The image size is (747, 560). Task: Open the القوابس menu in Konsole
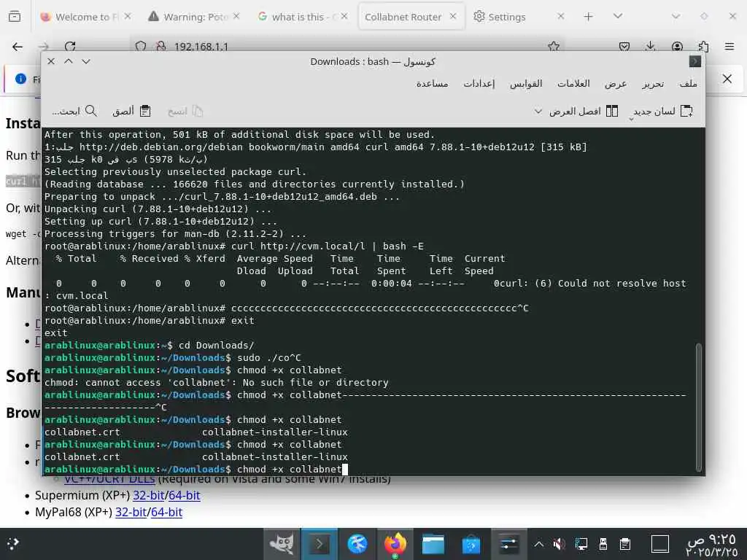pyautogui.click(x=526, y=84)
